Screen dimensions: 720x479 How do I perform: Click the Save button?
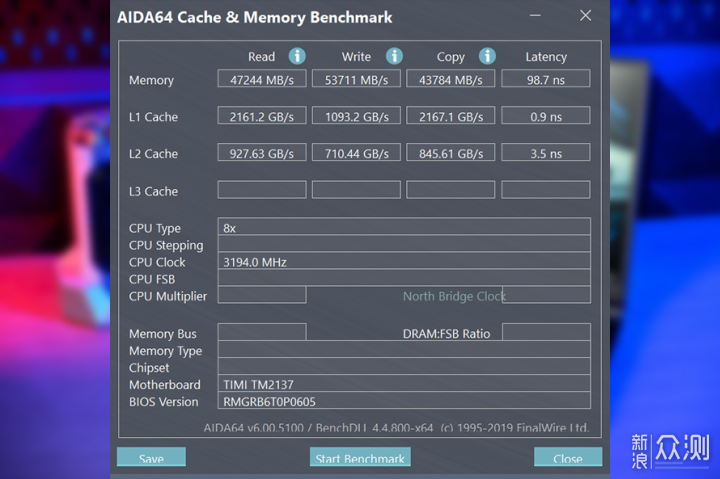tap(152, 457)
